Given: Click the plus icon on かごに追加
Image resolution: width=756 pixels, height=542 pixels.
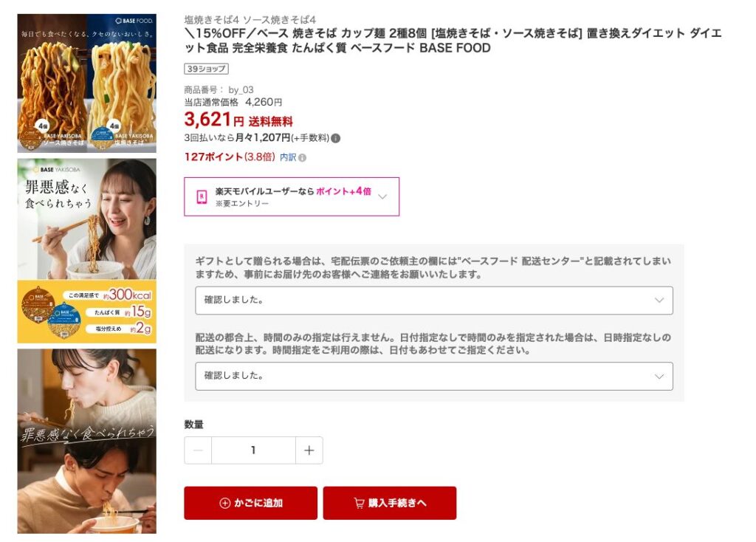Looking at the screenshot, I should [224, 503].
